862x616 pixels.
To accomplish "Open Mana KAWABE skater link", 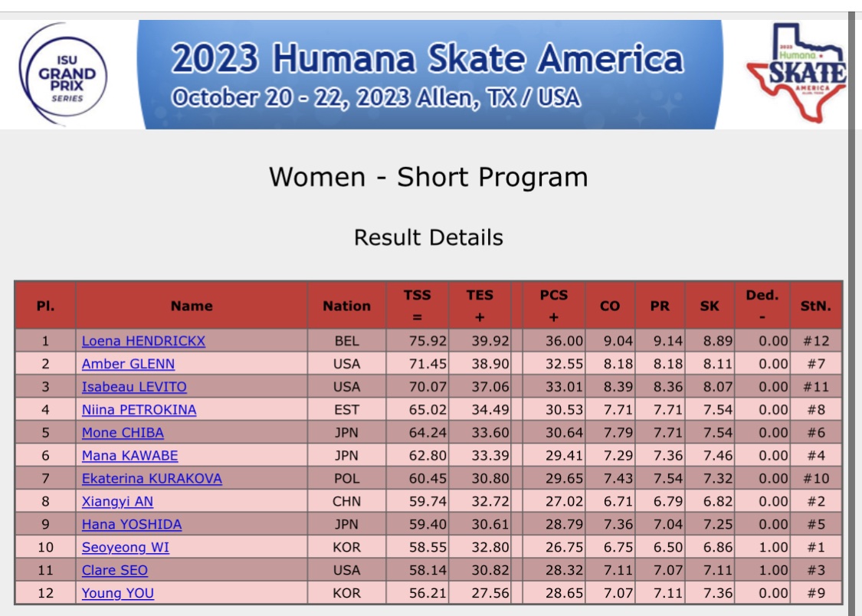I will click(129, 456).
